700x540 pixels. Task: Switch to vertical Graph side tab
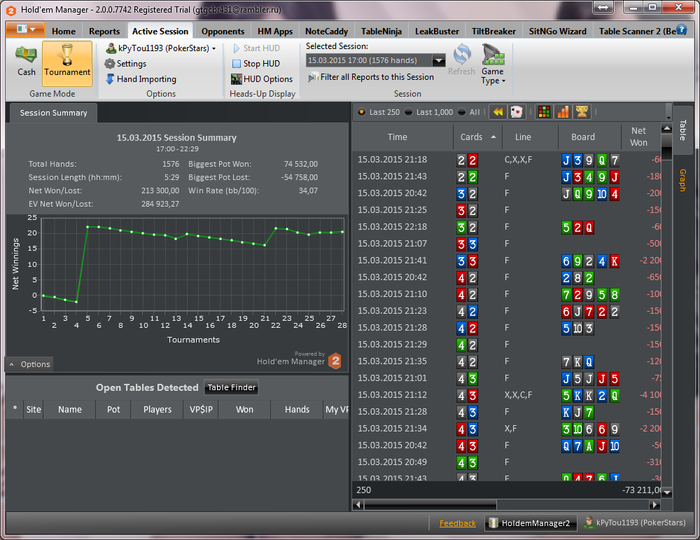pos(682,180)
